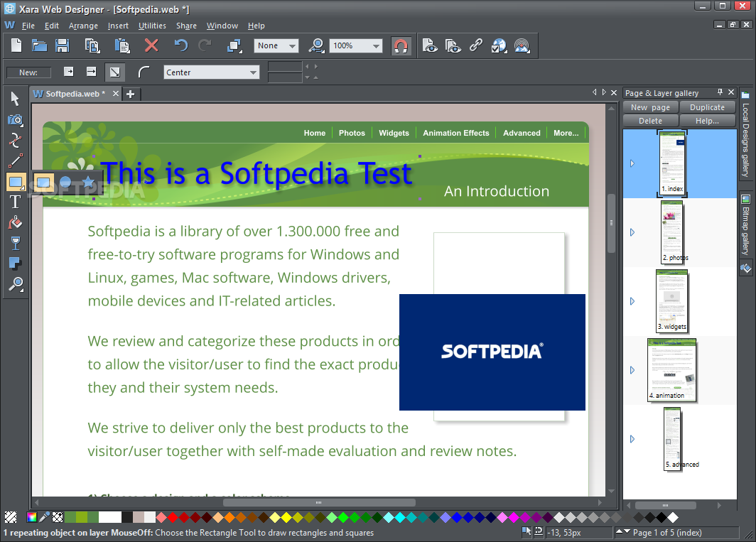Choose the star QuickShape tool in flyout

click(88, 183)
